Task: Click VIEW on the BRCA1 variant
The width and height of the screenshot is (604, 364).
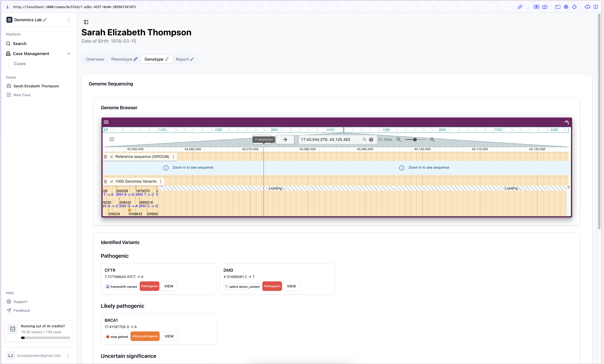Action: coord(169,336)
